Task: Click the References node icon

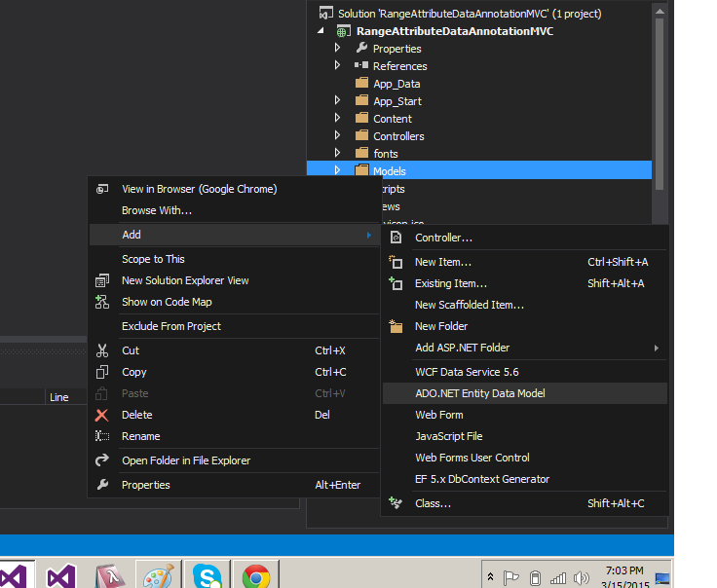Action: pyautogui.click(x=361, y=65)
